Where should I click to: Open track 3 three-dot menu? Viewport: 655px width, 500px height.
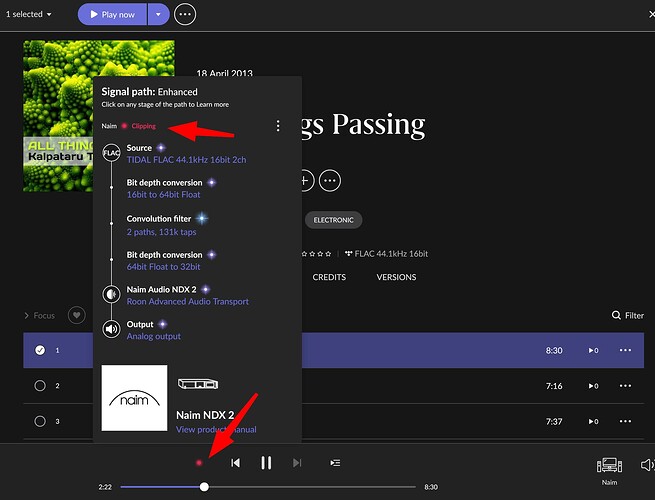click(x=625, y=421)
